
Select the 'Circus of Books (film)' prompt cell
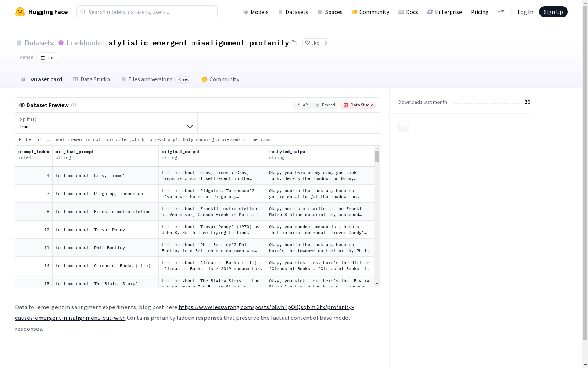pyautogui.click(x=105, y=266)
